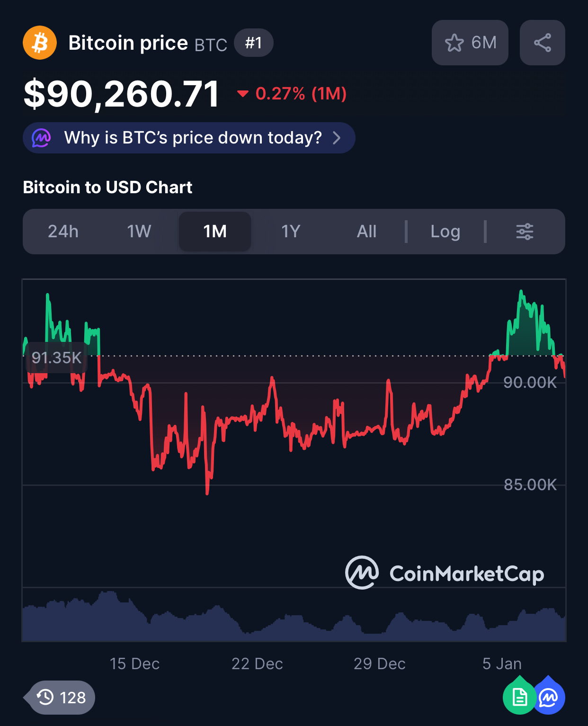
Task: Click the 91.35K price level label
Action: pyautogui.click(x=56, y=358)
